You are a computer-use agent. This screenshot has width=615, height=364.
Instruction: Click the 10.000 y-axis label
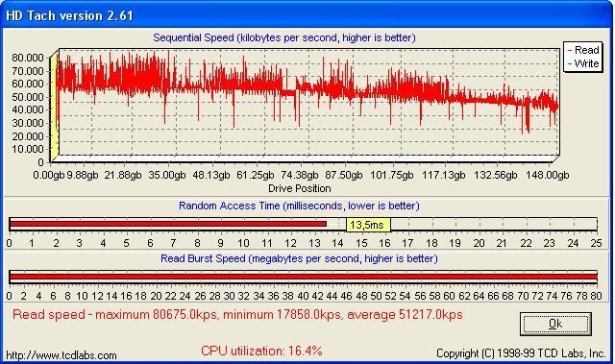click(x=28, y=149)
